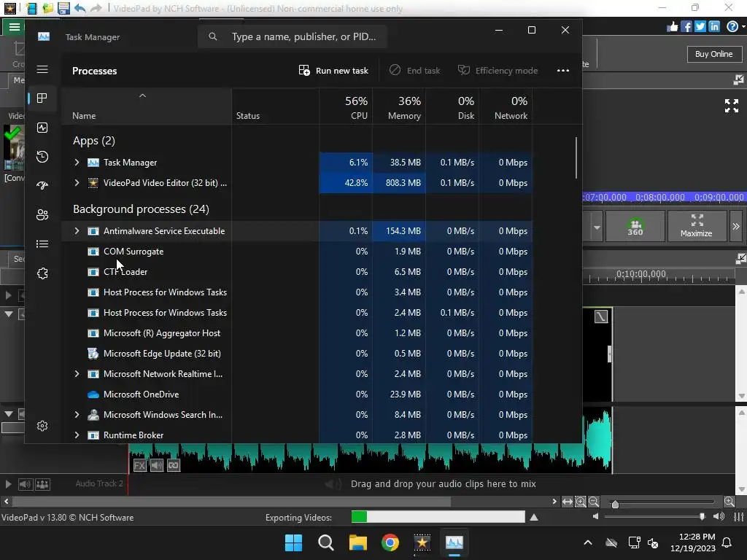Open the green VideoPad hamburger menu
The height and width of the screenshot is (560, 747).
[15, 27]
